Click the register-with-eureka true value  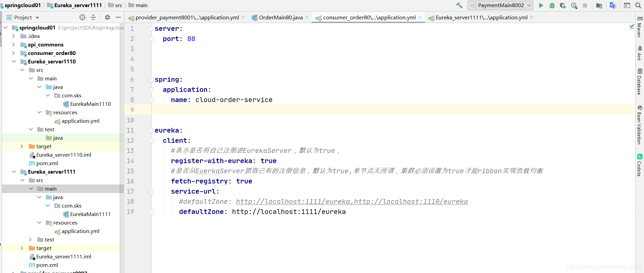(x=269, y=161)
